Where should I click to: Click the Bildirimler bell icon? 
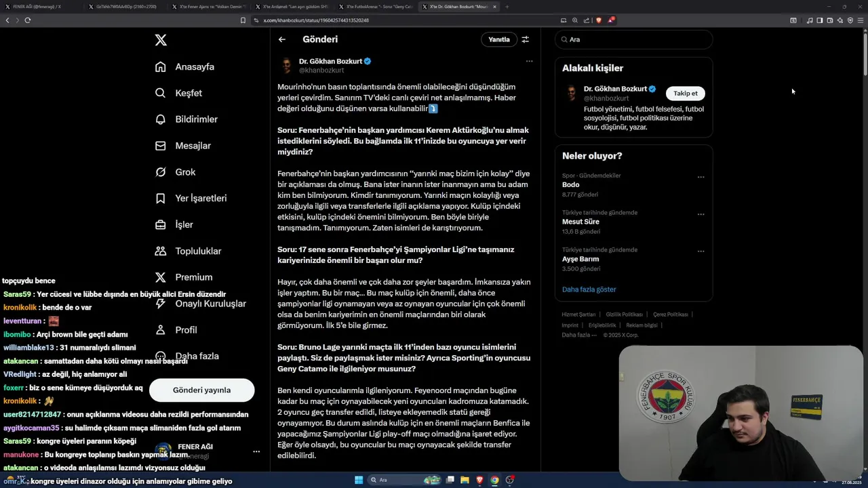tap(161, 119)
